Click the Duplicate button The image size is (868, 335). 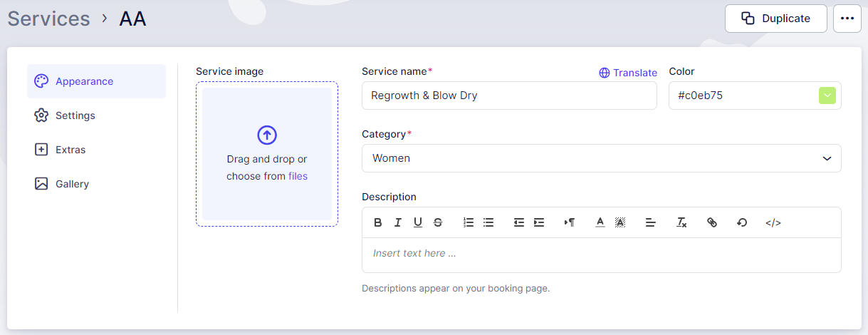(x=775, y=19)
